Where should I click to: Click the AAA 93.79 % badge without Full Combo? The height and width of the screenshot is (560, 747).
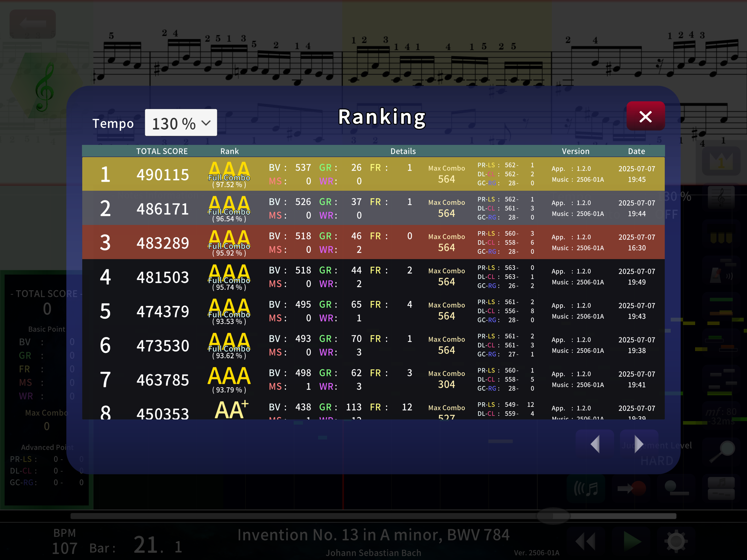point(229,380)
